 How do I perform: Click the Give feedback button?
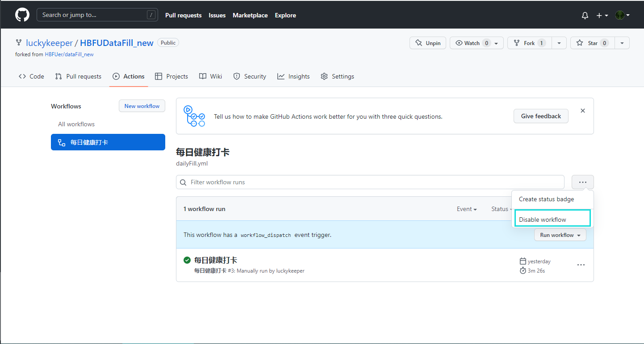(x=541, y=116)
